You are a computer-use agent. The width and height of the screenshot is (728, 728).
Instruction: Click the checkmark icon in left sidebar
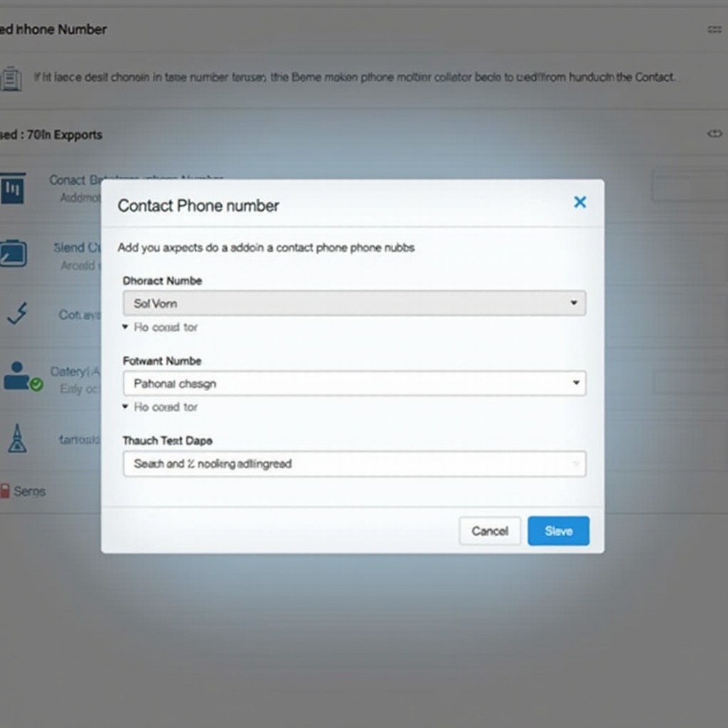[16, 313]
